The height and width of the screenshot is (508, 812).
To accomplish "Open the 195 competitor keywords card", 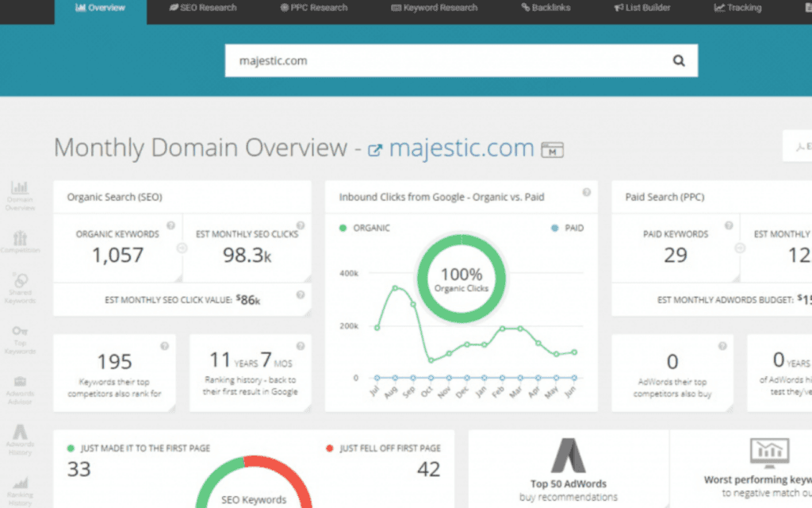I will tap(114, 373).
